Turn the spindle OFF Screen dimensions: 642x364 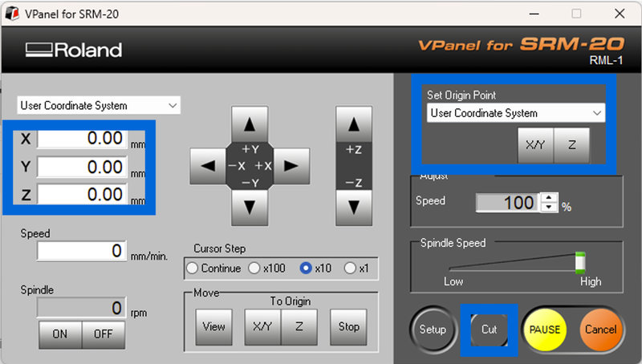pos(104,334)
